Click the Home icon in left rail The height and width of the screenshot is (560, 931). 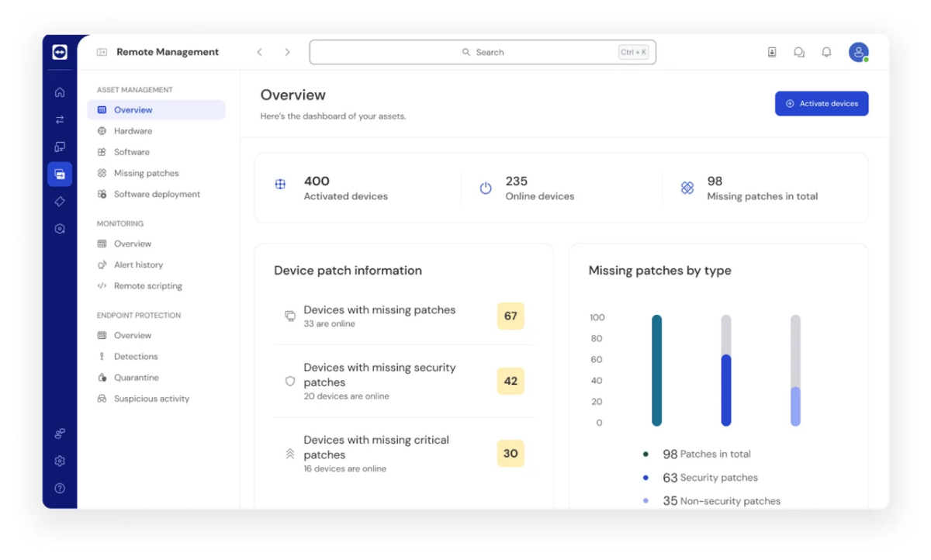[60, 92]
